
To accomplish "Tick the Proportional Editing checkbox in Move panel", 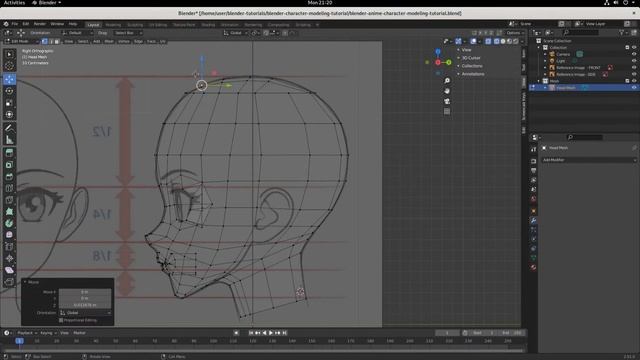I will pos(61,320).
